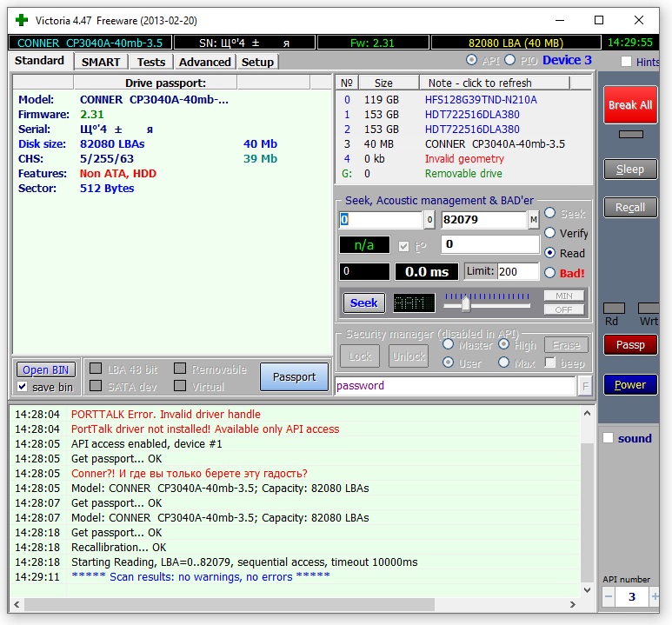Select API access mode radio
The image size is (672, 625).
(x=471, y=60)
